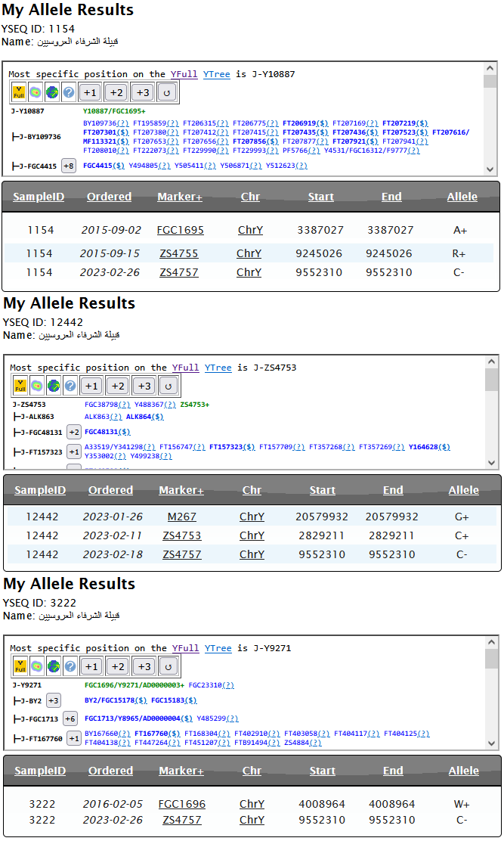Open globe map icon in the J-Y10887 panel toolbar
The width and height of the screenshot is (504, 841).
click(x=52, y=93)
